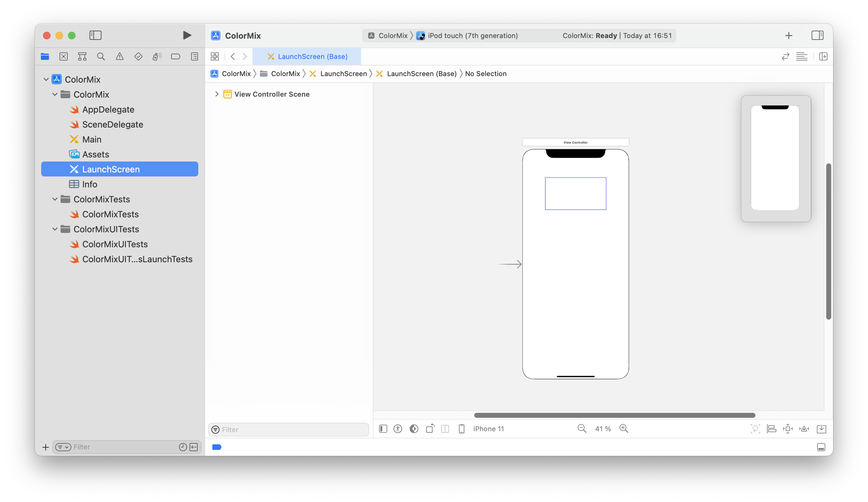Toggle document outline in canvas bar
The image size is (868, 502).
383,429
